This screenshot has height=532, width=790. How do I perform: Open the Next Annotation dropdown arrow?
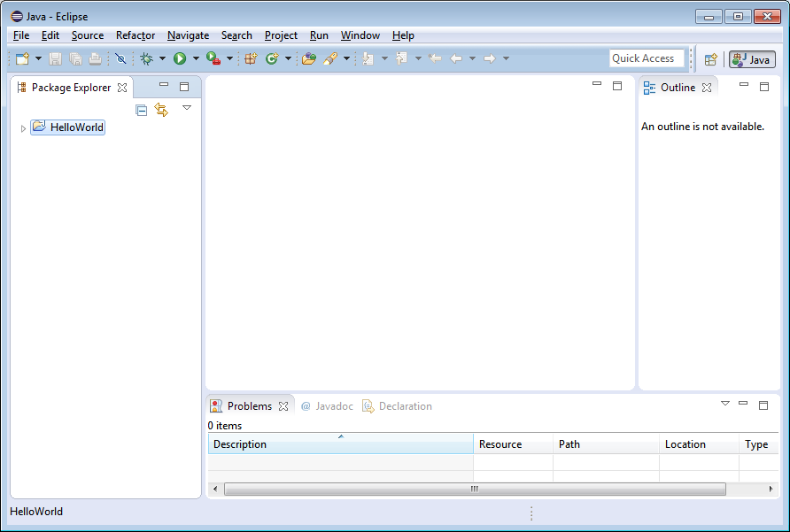tap(384, 59)
